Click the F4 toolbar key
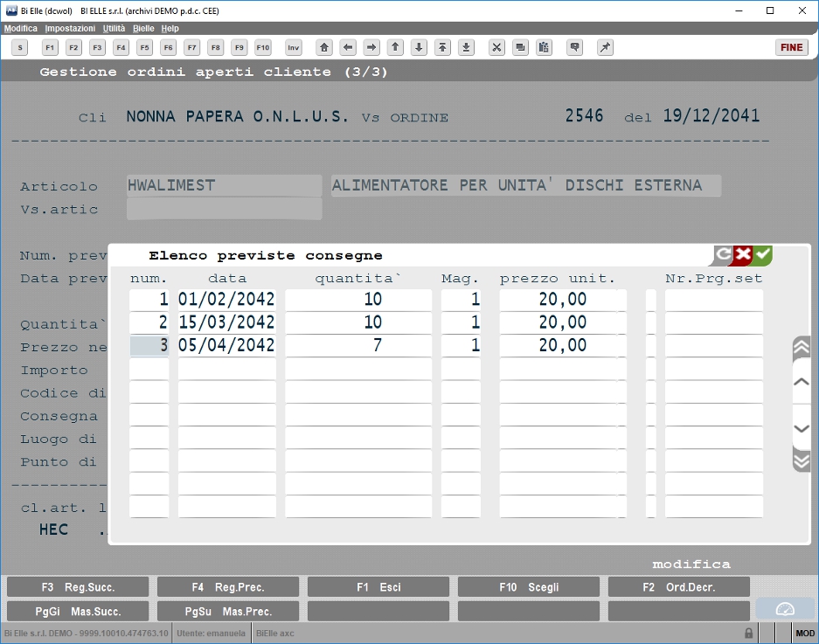819x644 pixels. [x=121, y=47]
